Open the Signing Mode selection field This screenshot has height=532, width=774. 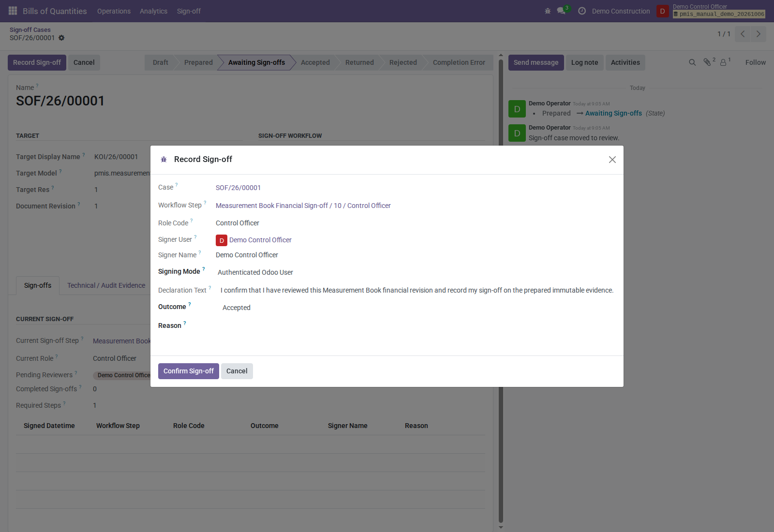(x=415, y=272)
